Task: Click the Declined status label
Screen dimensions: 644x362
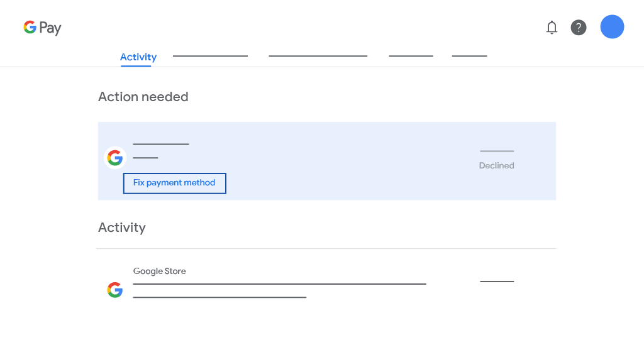Action: pyautogui.click(x=496, y=166)
